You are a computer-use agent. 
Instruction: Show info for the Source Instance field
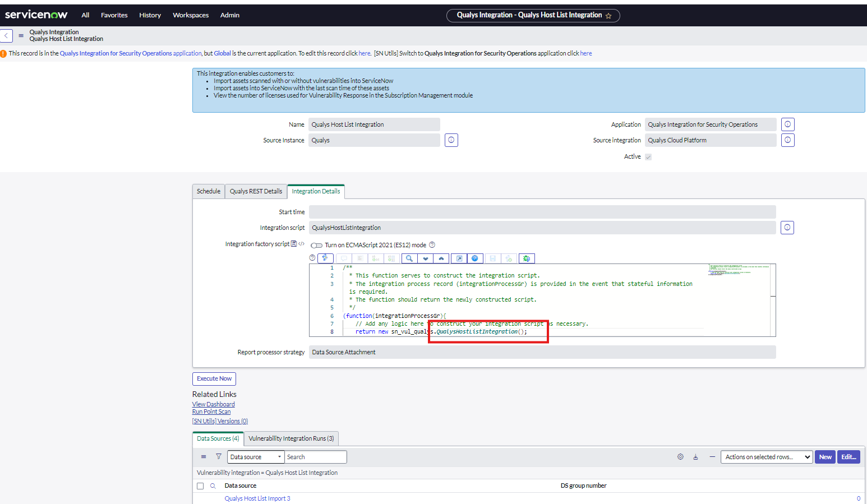451,140
